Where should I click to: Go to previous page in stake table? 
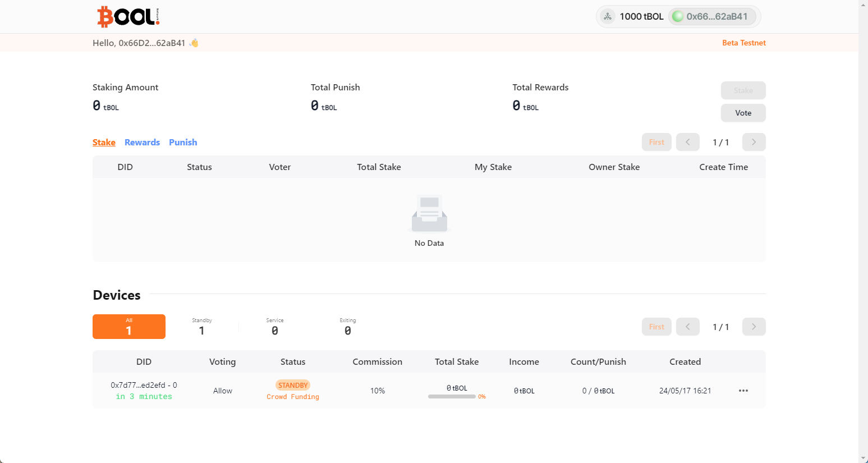[x=687, y=143]
